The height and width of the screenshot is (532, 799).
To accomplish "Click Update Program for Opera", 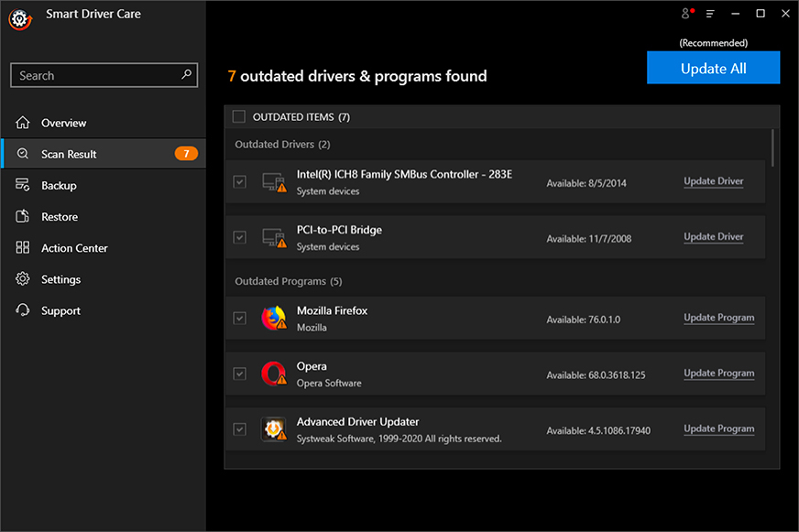I will pyautogui.click(x=718, y=374).
